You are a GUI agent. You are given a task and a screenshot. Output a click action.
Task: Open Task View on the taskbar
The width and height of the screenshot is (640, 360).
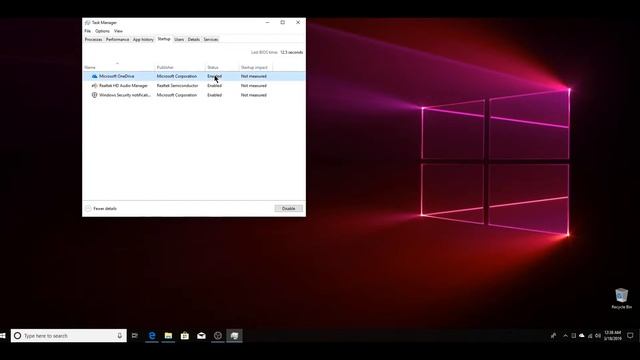(x=135, y=336)
